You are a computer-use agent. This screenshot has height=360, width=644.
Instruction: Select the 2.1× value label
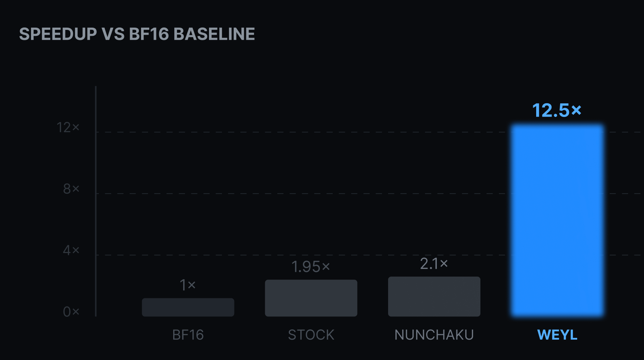pos(434,264)
